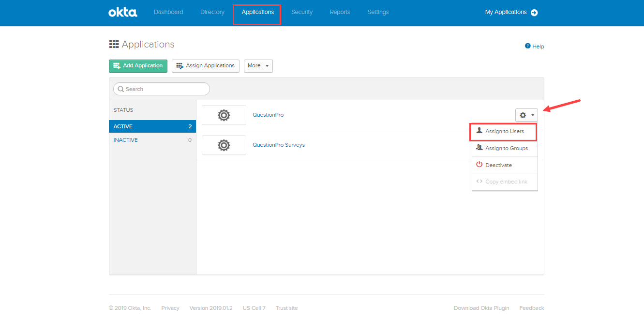Click the Okta logo

coord(122,12)
